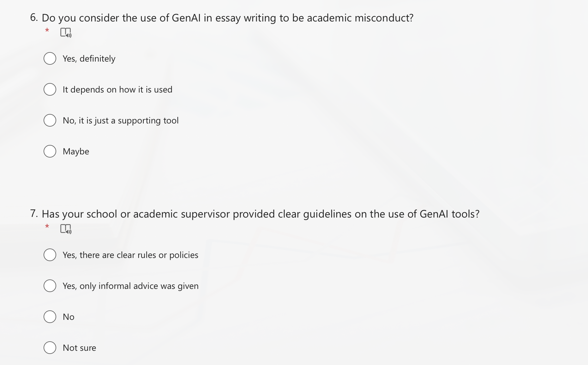Pick the 'Maybe' radio button
The width and height of the screenshot is (588, 365).
(50, 151)
